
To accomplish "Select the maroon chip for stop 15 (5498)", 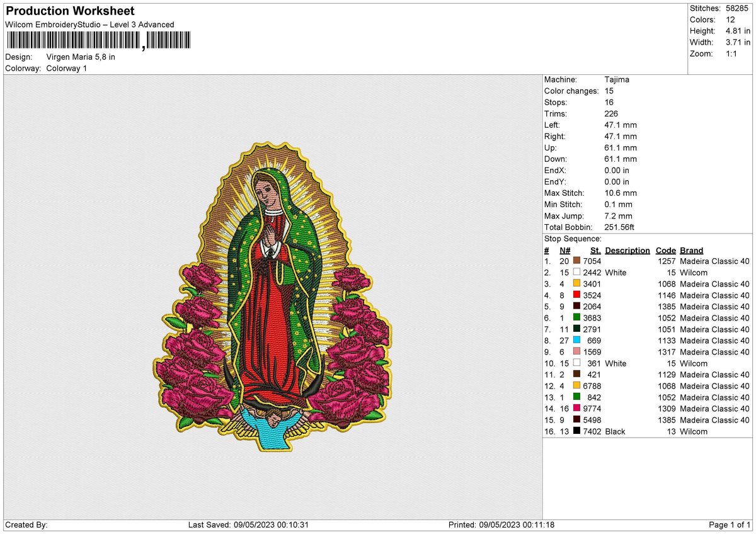I will [x=576, y=420].
